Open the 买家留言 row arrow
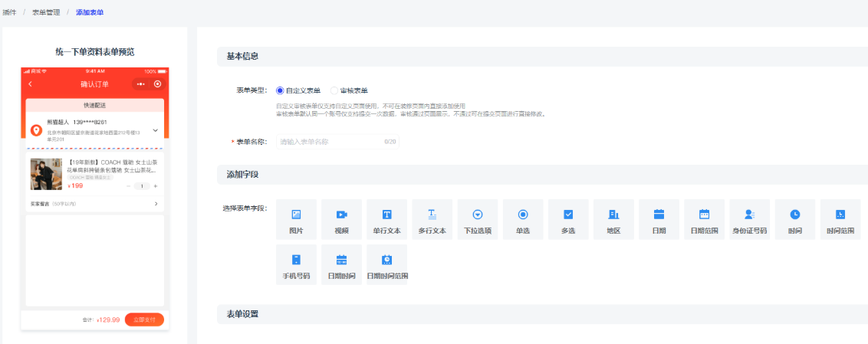This screenshot has height=344, width=868. [x=156, y=204]
